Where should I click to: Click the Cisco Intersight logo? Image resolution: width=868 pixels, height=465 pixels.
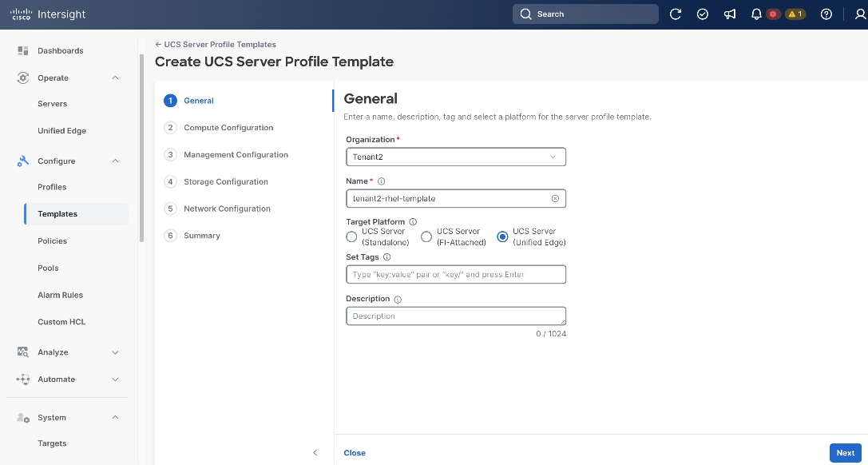click(48, 14)
